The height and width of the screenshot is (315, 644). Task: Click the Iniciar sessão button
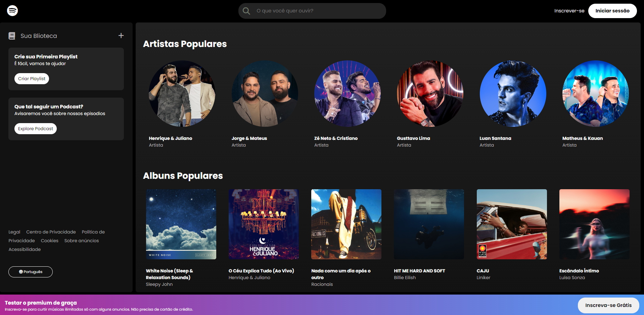612,10
